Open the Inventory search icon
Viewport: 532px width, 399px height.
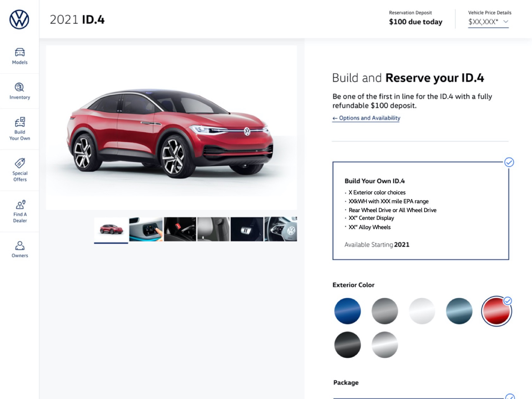click(19, 87)
